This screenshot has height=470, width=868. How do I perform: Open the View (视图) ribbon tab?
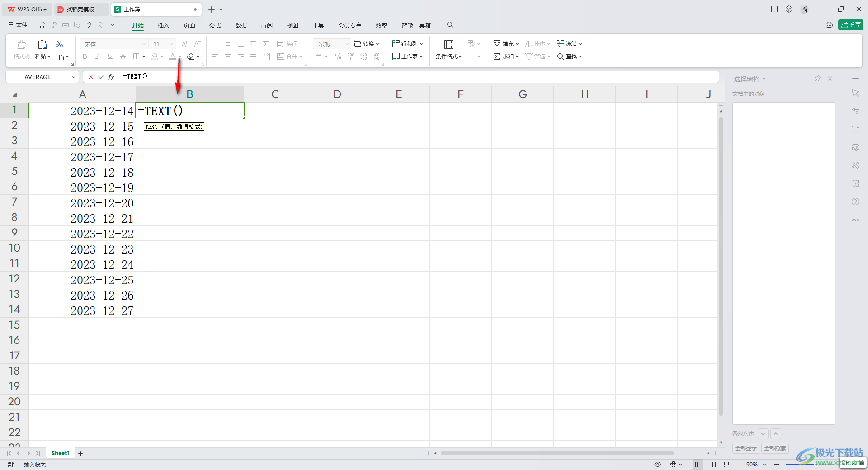(x=292, y=25)
